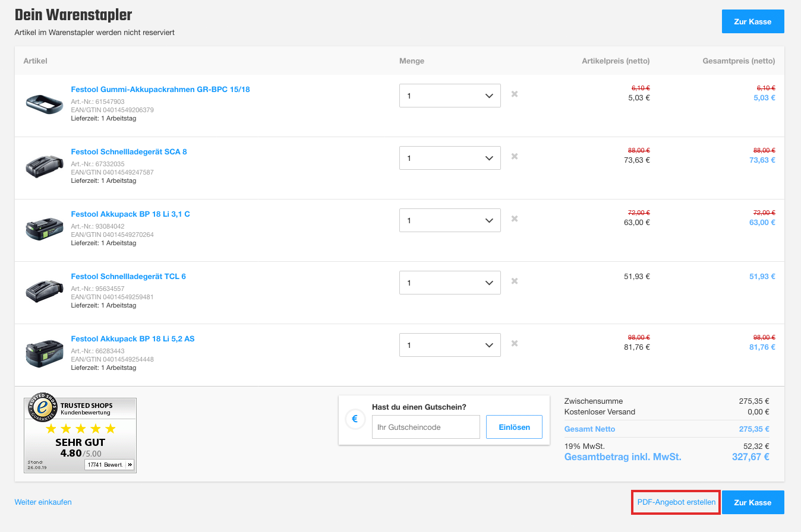Click the Zwischensumme 275,35 € amount
The image size is (801, 532).
tap(754, 401)
